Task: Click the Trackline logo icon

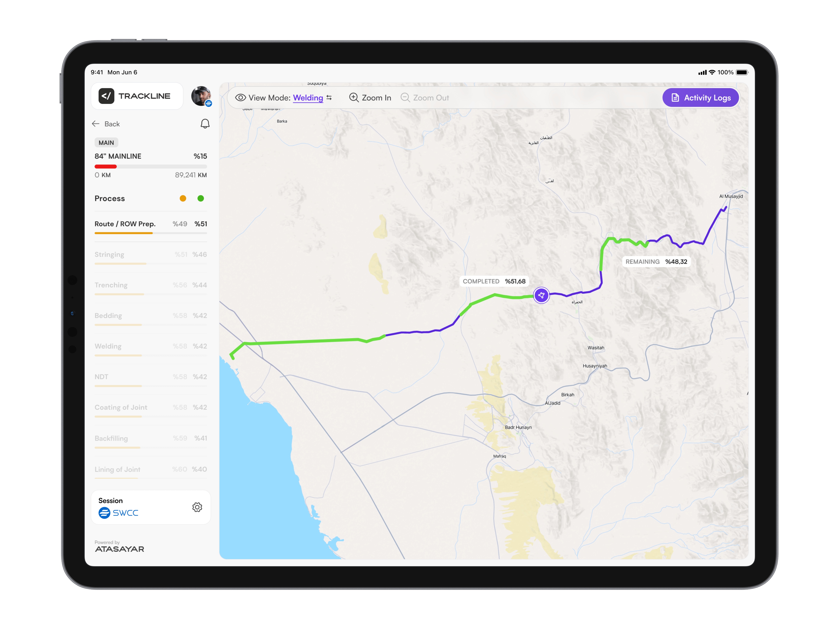Action: (106, 96)
